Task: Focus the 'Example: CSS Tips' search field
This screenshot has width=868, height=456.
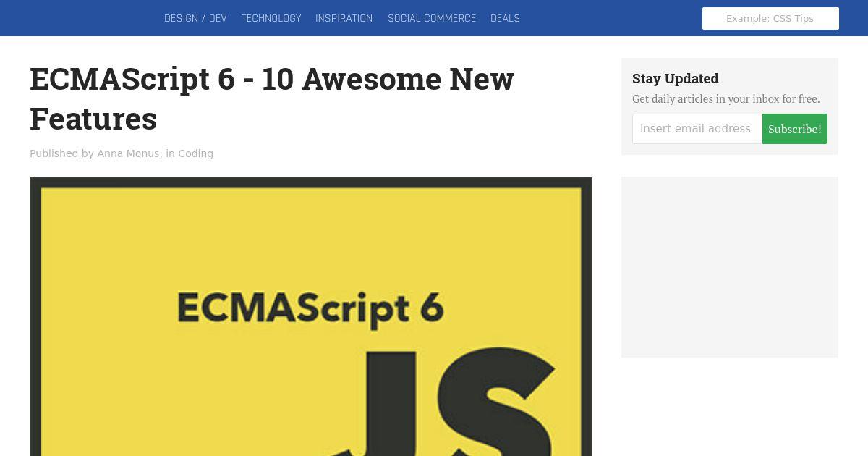Action: coord(770,18)
